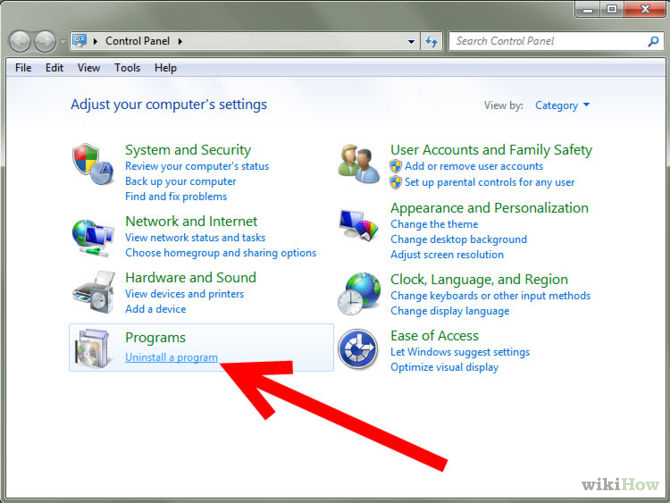Click the Hardware and Sound printer icon

(93, 292)
